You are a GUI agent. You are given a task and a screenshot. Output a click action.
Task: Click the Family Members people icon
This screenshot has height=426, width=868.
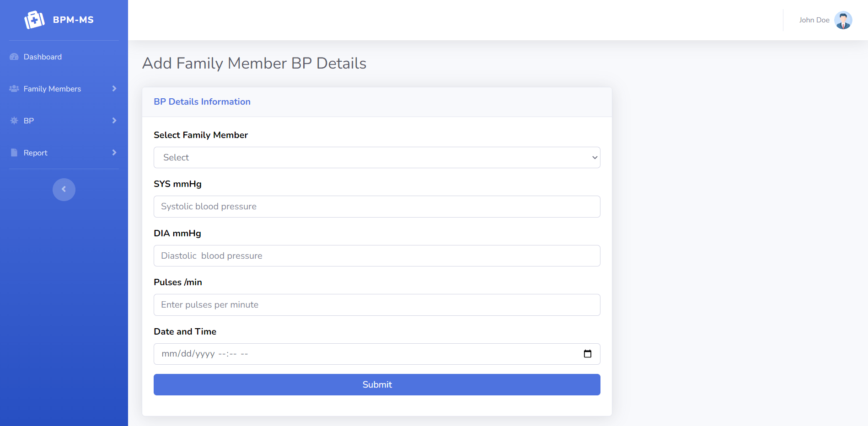14,89
